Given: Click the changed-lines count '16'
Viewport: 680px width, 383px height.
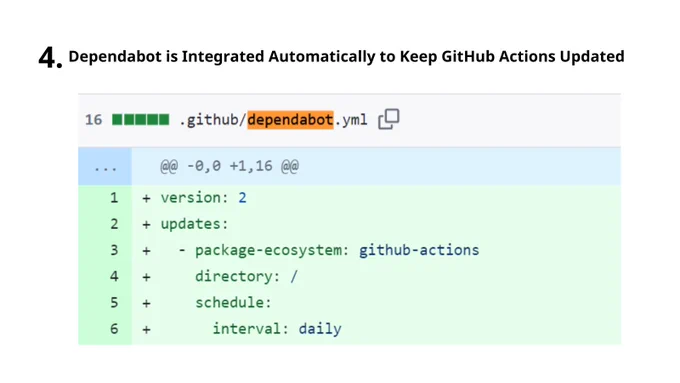Looking at the screenshot, I should (x=93, y=120).
